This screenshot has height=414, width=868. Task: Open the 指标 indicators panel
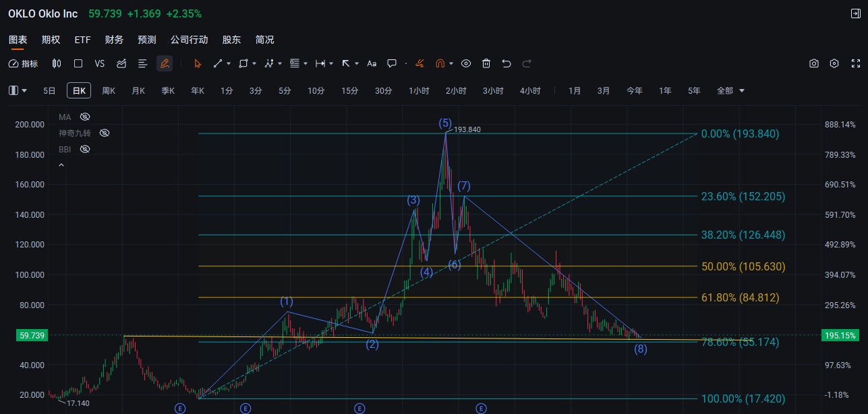point(24,63)
